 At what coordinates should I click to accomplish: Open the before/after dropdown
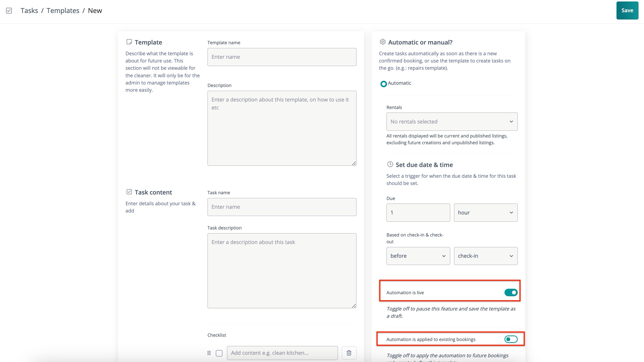click(x=418, y=256)
